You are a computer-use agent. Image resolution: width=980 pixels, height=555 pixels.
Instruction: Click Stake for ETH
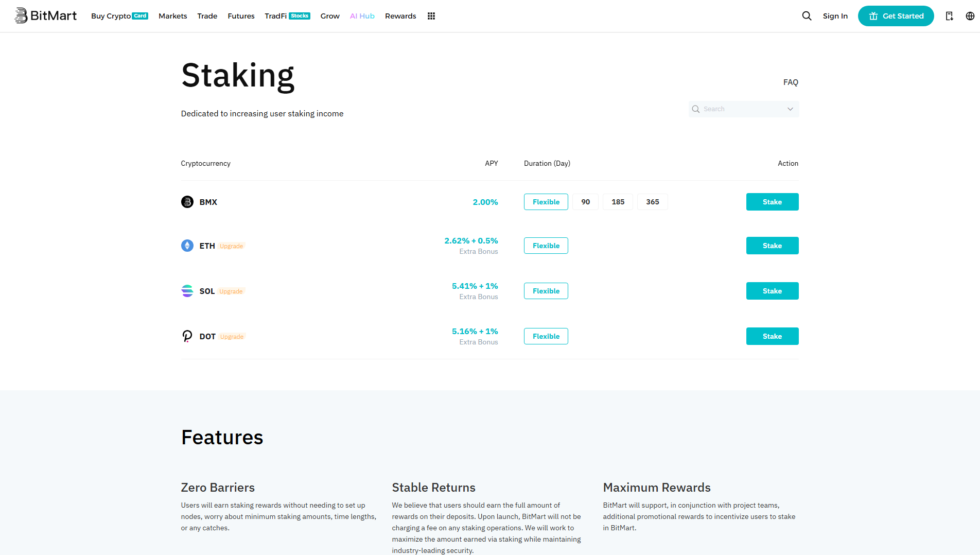click(x=772, y=246)
